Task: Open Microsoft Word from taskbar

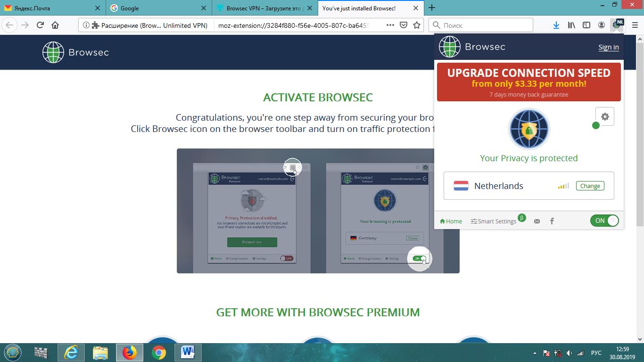Action: [188, 353]
